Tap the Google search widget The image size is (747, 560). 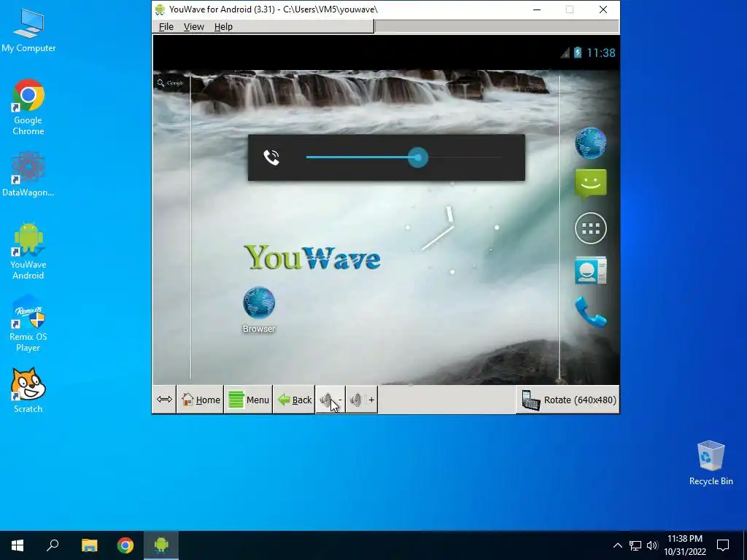[171, 83]
